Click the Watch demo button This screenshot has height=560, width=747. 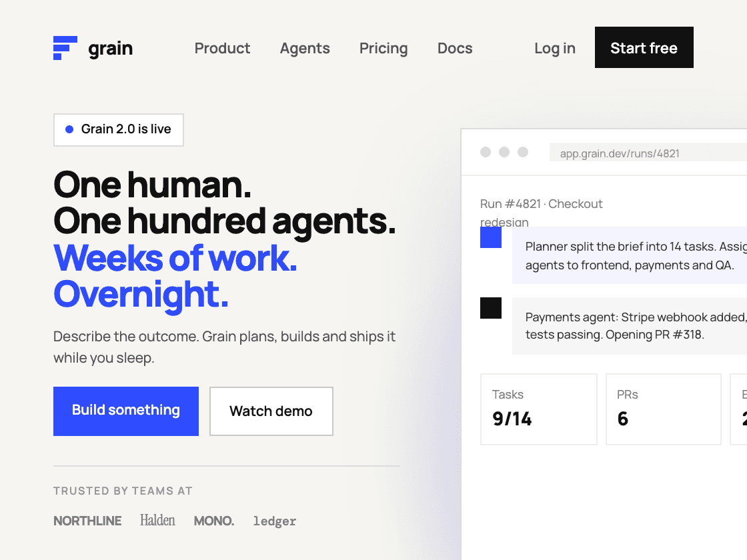[271, 411]
